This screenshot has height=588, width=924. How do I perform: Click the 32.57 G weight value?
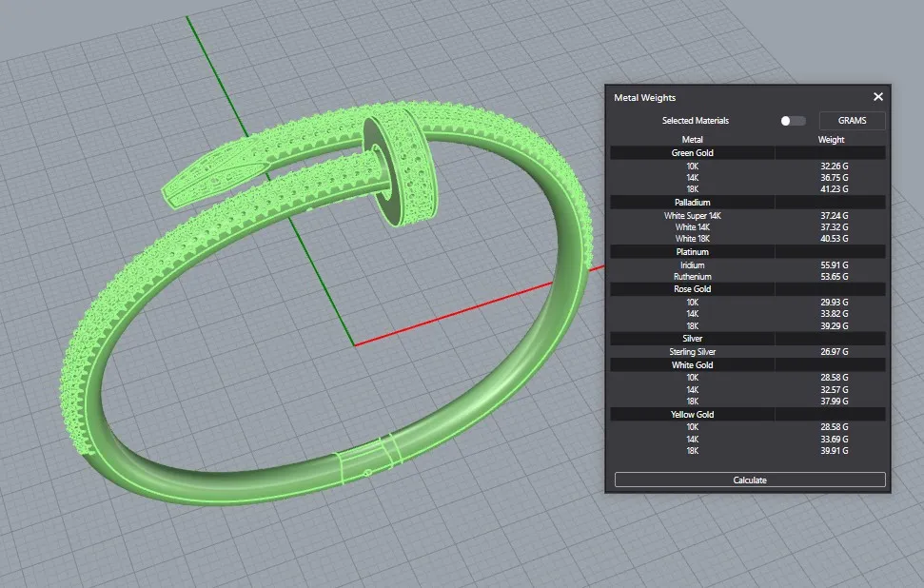click(835, 390)
